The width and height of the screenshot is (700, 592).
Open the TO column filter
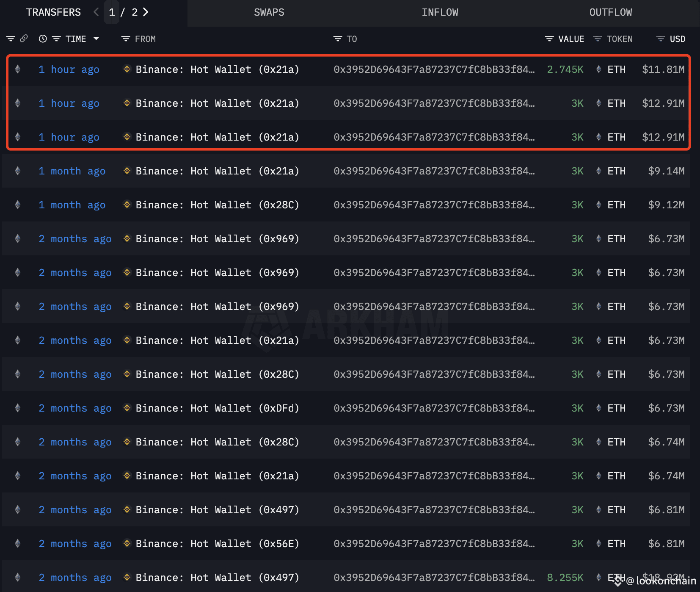(x=338, y=39)
